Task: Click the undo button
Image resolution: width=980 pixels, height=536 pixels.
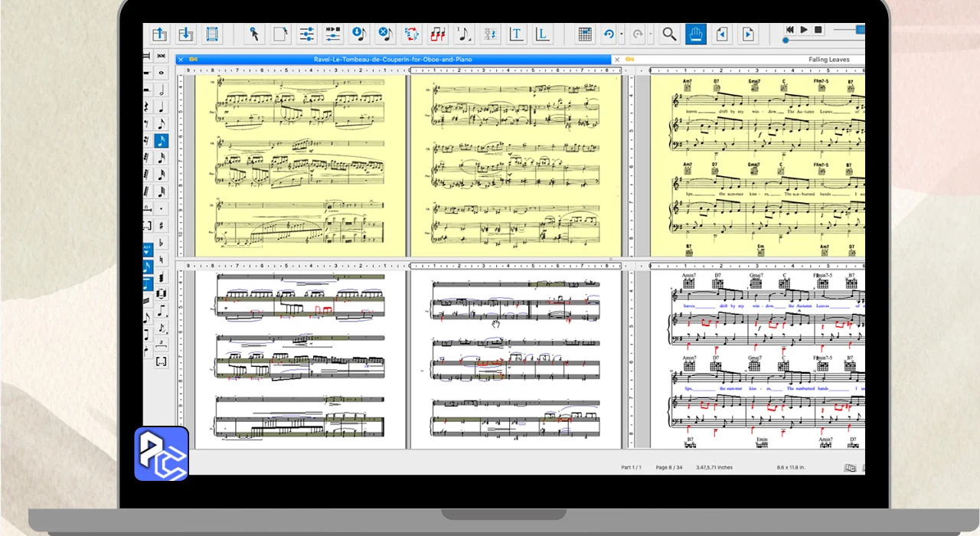Action: pos(609,34)
